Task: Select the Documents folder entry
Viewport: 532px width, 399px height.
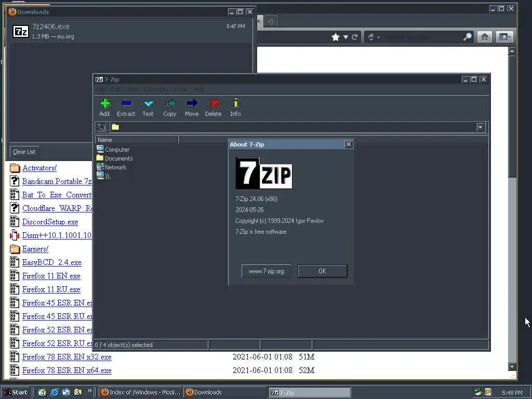Action: (114, 158)
